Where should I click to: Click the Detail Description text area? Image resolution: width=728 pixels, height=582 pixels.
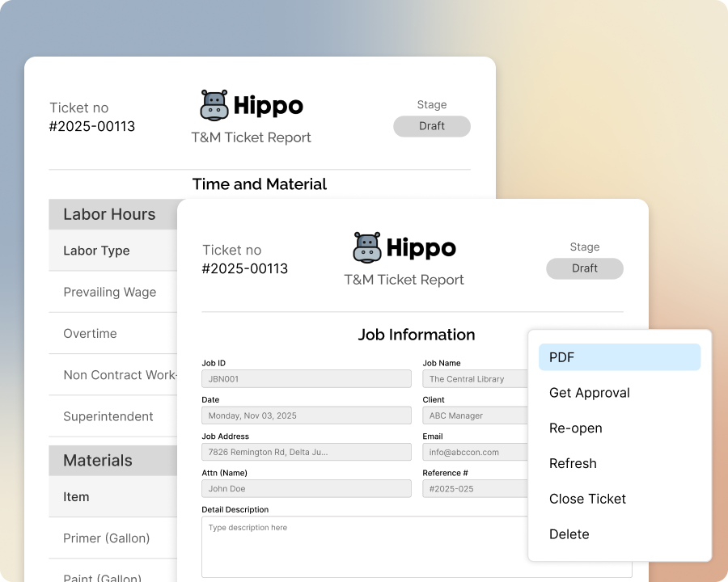(365, 546)
